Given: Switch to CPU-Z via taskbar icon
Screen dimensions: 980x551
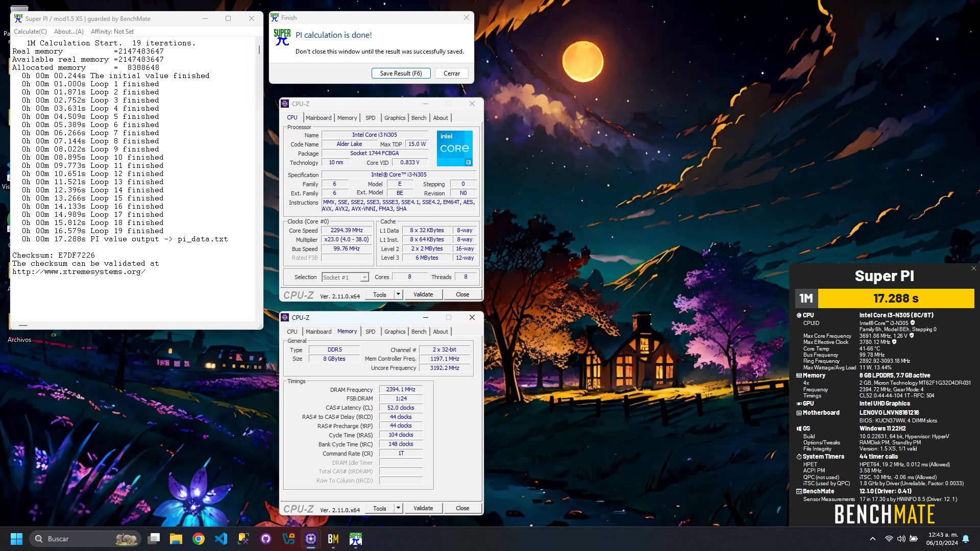Looking at the screenshot, I should click(x=311, y=539).
